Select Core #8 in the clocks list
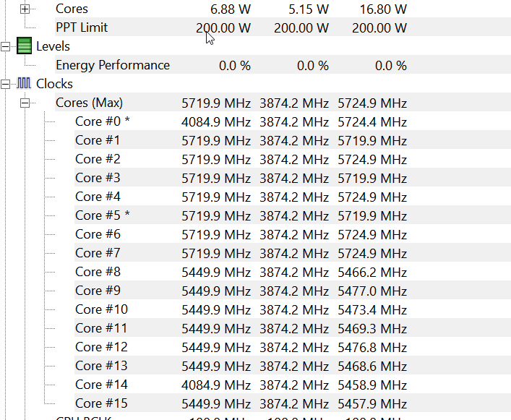This screenshot has height=420, width=511. (98, 272)
